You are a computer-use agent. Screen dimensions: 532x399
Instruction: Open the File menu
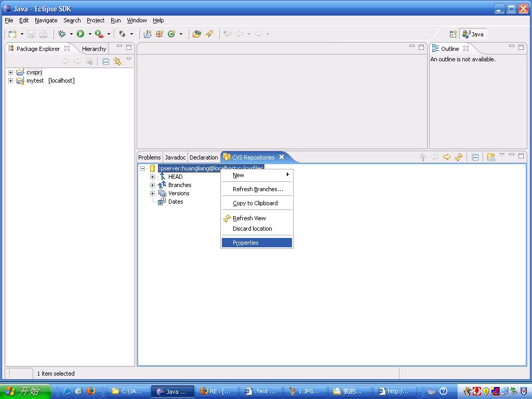(9, 20)
